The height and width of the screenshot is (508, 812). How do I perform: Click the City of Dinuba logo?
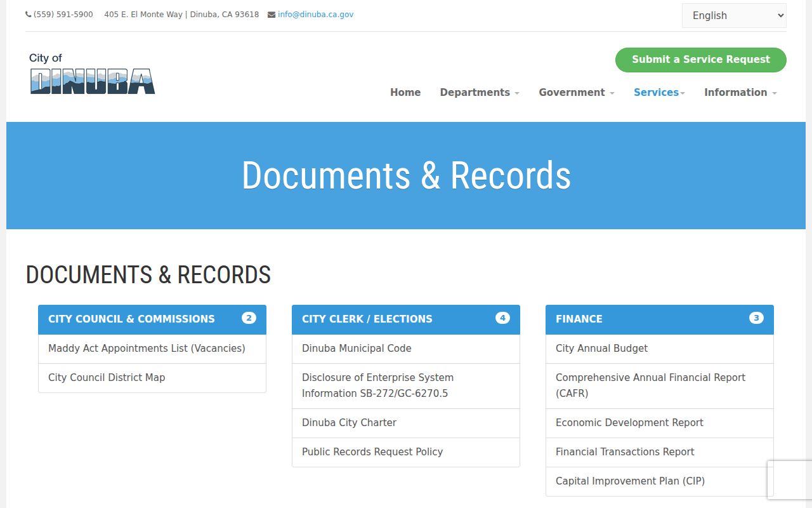tap(92, 74)
